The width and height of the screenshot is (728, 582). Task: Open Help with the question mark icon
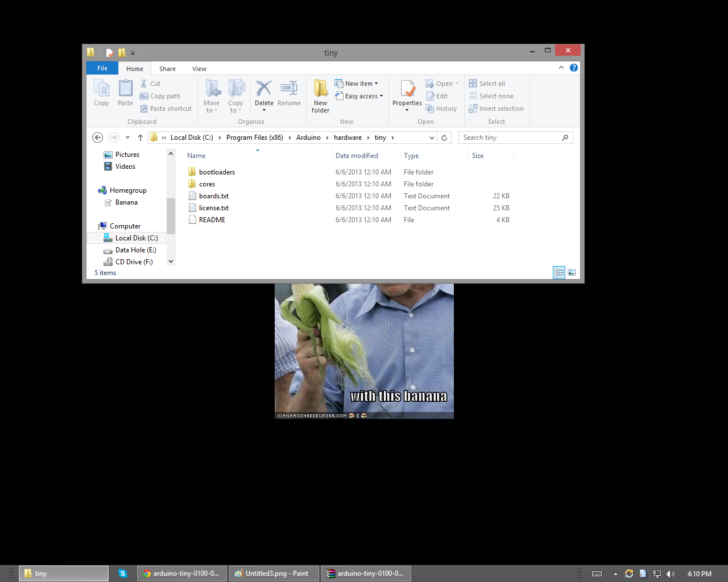click(x=574, y=68)
